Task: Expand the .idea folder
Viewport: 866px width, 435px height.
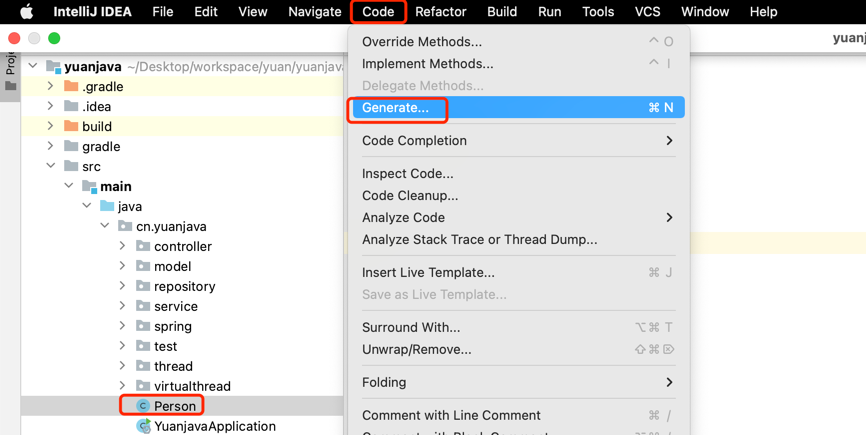Action: pyautogui.click(x=50, y=106)
